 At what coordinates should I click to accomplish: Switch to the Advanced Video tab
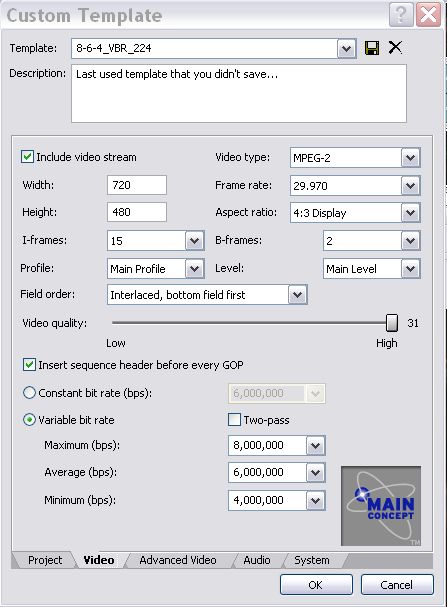[178, 560]
